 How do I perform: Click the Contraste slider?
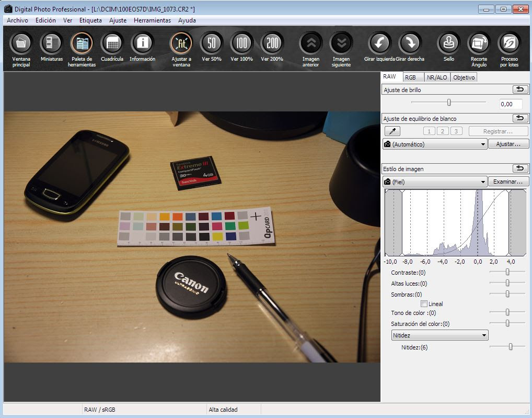507,272
